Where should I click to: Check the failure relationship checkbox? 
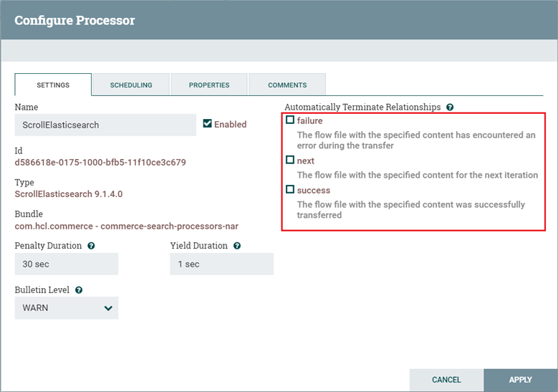point(290,120)
